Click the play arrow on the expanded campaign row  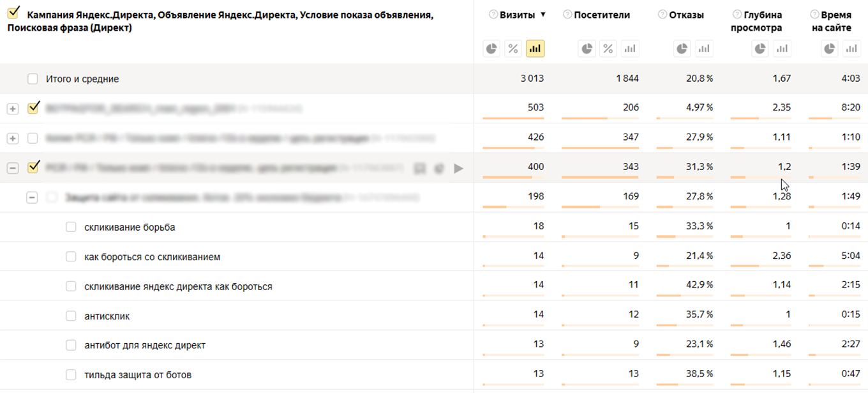coord(458,168)
